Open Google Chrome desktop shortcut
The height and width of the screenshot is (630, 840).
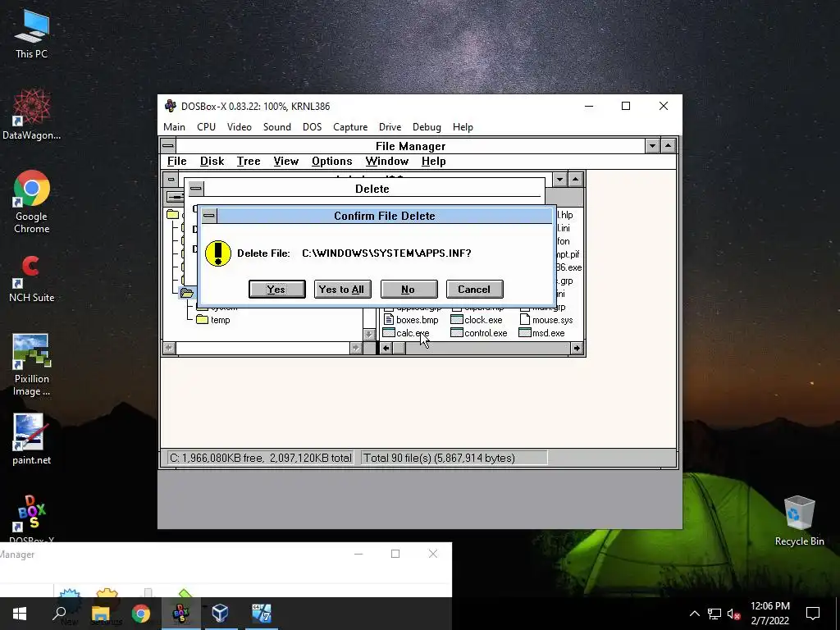32,202
